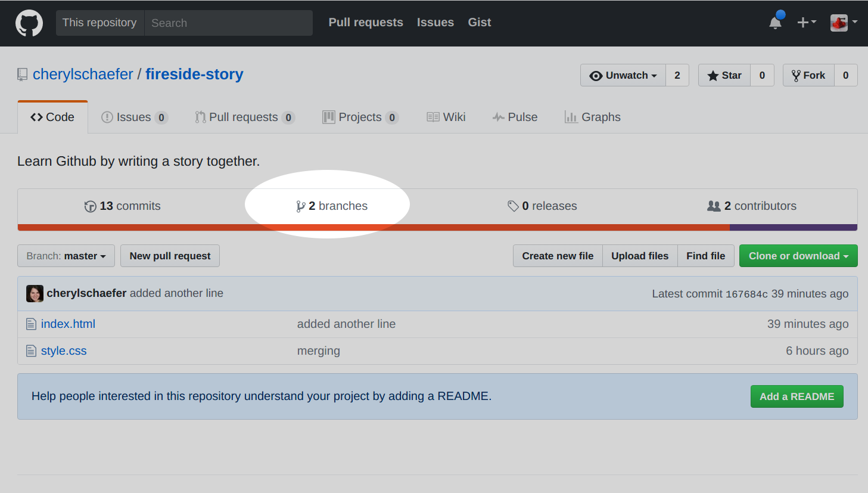Open the user avatar menu
The height and width of the screenshot is (493, 868).
pos(844,23)
